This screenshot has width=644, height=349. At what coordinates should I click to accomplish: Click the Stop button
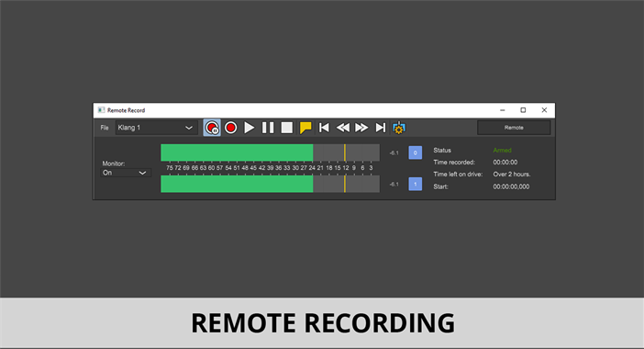click(x=286, y=128)
